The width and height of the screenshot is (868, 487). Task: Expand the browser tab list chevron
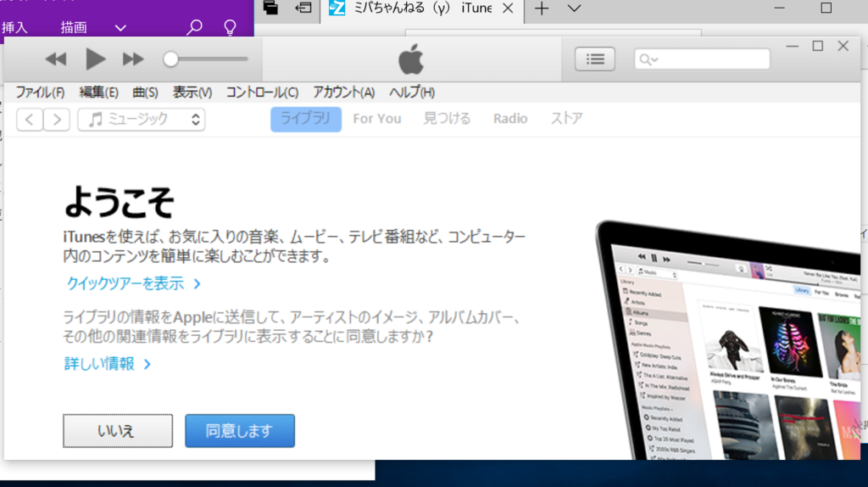575,8
